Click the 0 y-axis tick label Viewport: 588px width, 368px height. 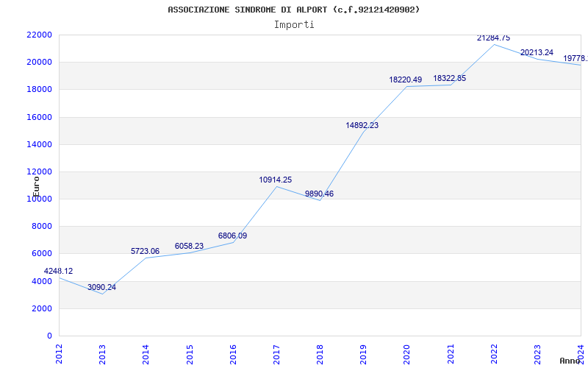pos(49,336)
